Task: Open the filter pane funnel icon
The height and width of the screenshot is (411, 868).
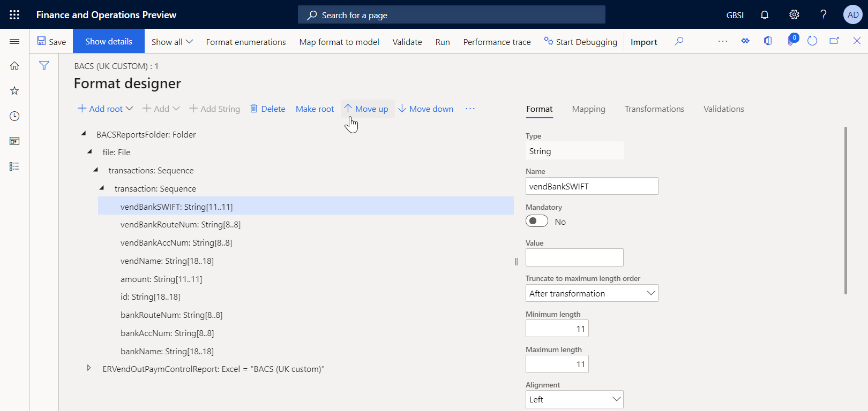Action: [x=44, y=65]
